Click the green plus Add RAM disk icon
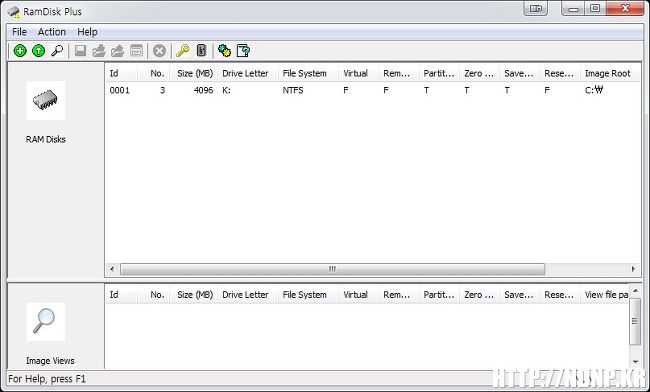 [20, 51]
